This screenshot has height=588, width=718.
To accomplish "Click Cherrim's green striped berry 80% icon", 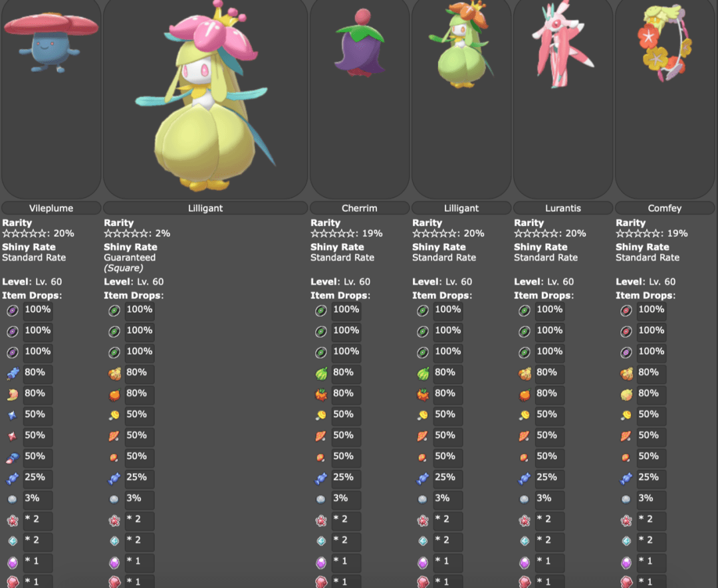I will click(321, 373).
